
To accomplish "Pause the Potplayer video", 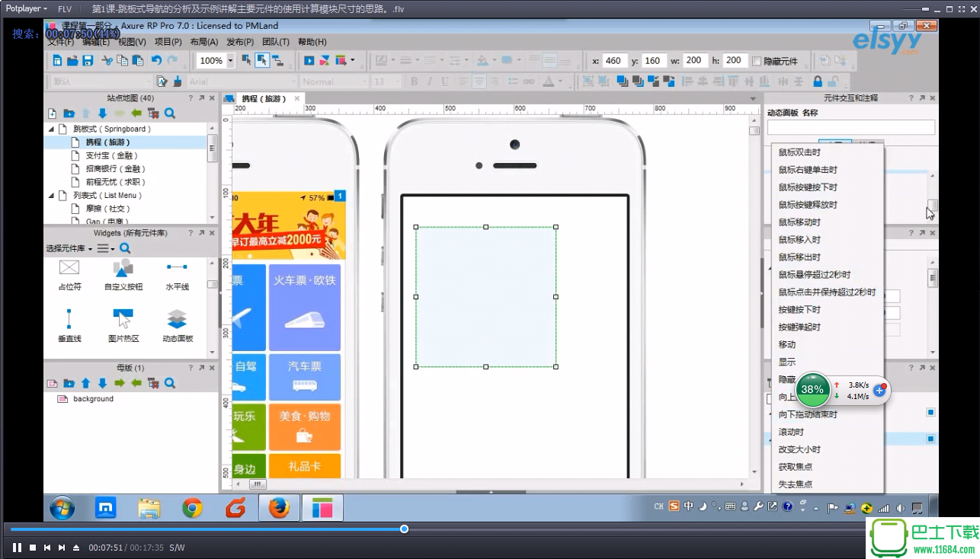I will click(17, 548).
